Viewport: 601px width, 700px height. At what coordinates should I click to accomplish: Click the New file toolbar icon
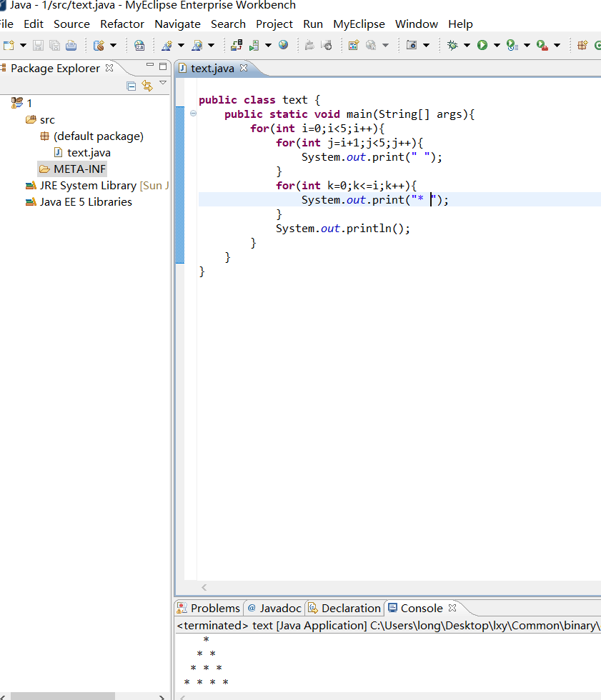pos(9,45)
